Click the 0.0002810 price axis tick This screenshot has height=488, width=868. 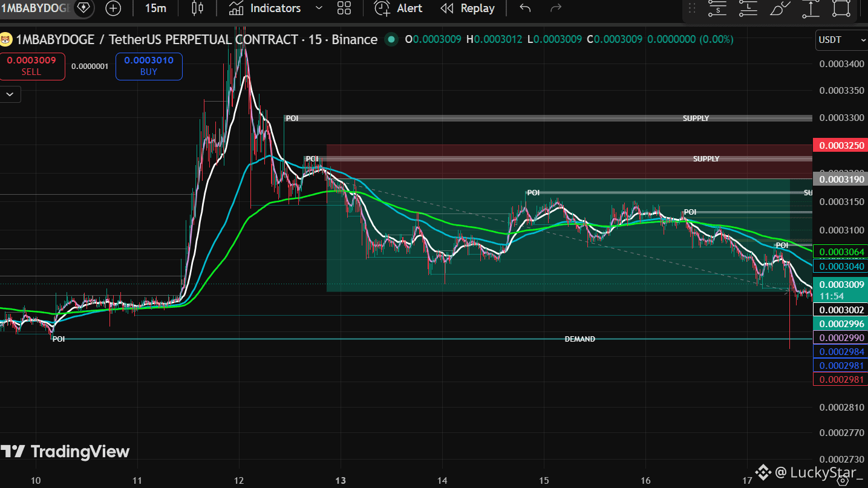[x=841, y=408]
